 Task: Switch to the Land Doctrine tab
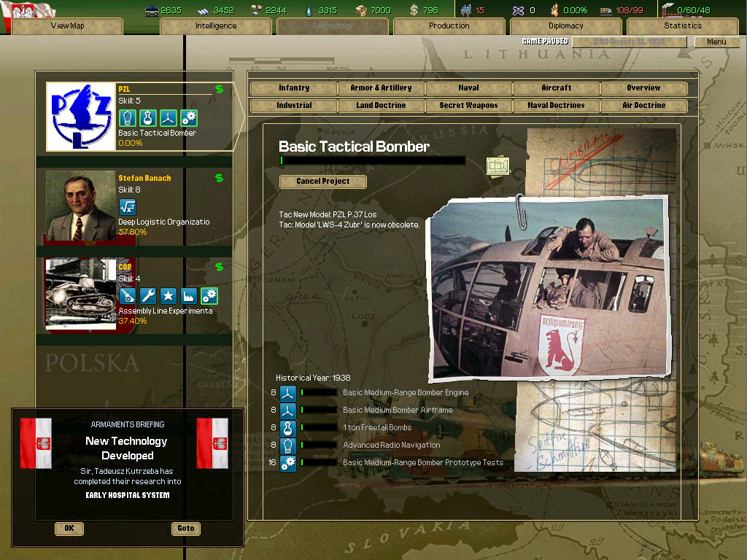[x=381, y=105]
